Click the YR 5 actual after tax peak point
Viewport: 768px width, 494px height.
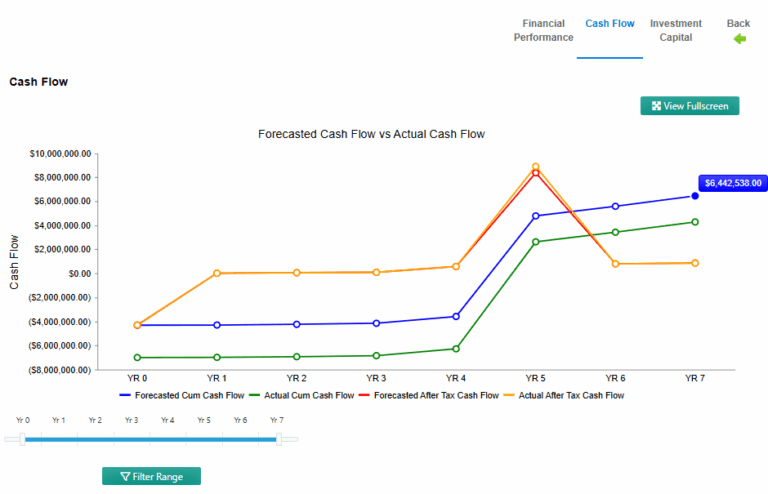coord(536,167)
